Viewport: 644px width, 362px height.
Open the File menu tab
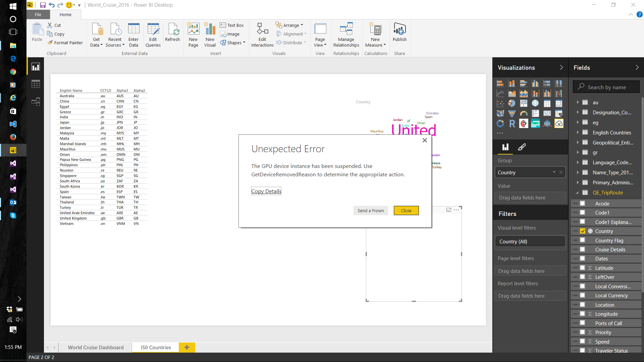(38, 14)
